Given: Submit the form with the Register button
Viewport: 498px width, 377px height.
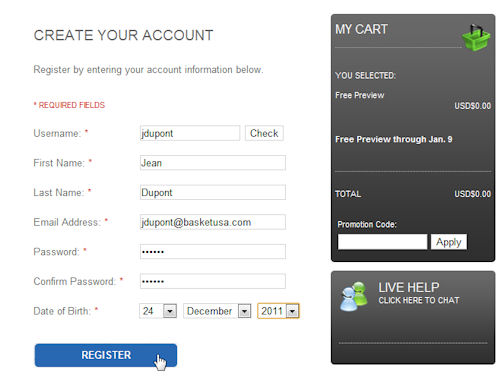Looking at the screenshot, I should point(106,355).
